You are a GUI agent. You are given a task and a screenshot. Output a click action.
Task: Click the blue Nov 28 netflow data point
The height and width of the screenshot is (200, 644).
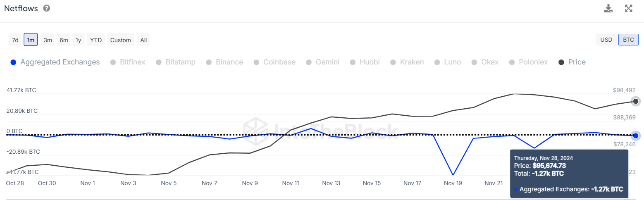(x=636, y=136)
